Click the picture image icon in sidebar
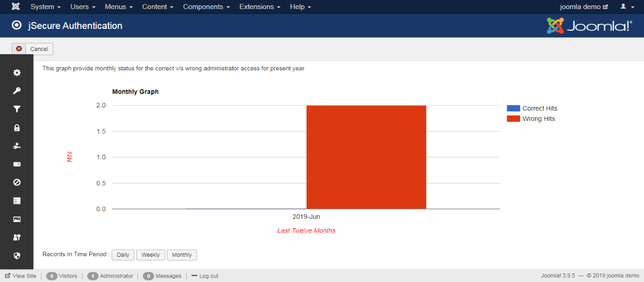The image size is (644, 282). click(x=17, y=219)
